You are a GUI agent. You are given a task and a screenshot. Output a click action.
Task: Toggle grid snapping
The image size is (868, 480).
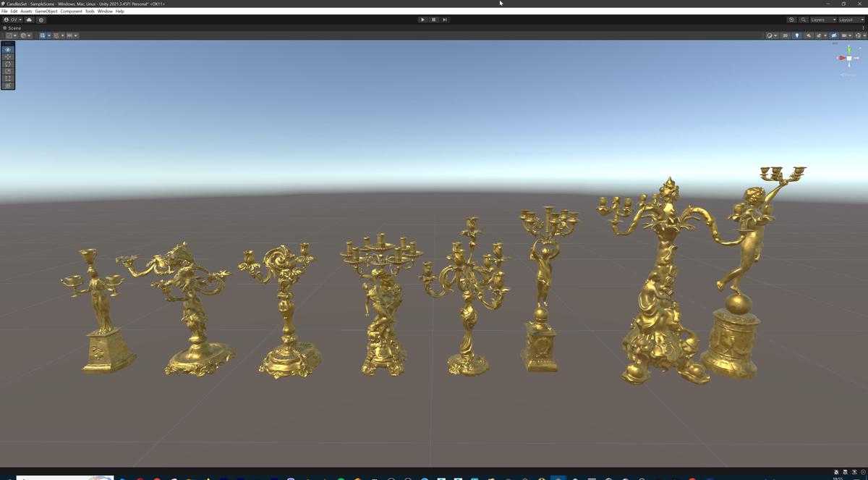coord(56,35)
